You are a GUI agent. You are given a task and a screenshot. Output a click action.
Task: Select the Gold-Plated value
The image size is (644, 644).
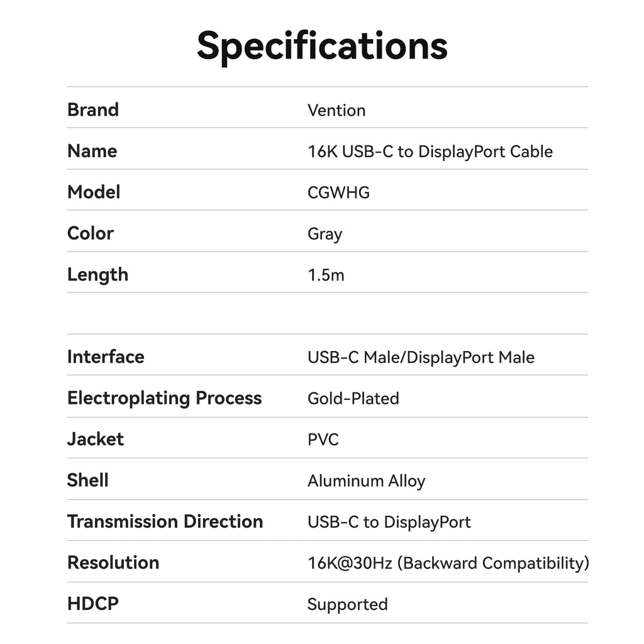pos(353,398)
